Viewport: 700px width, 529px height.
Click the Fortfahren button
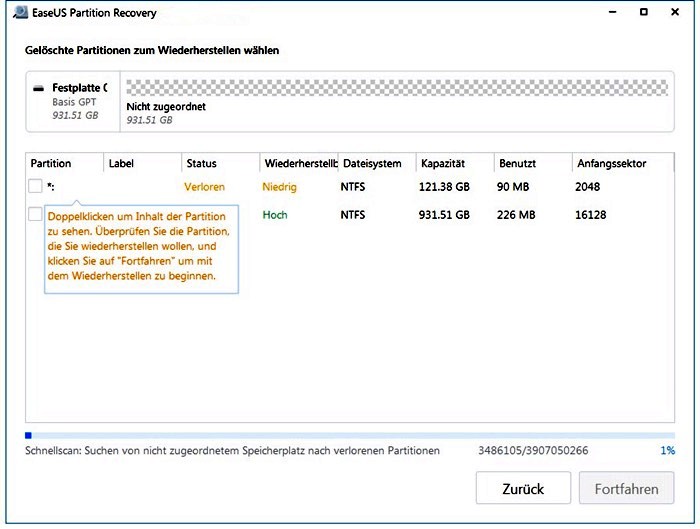pos(627,488)
